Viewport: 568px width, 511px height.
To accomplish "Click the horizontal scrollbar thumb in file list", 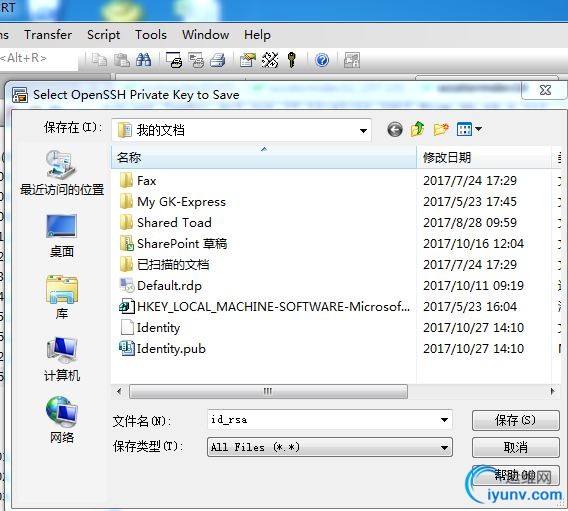I will pyautogui.click(x=268, y=391).
